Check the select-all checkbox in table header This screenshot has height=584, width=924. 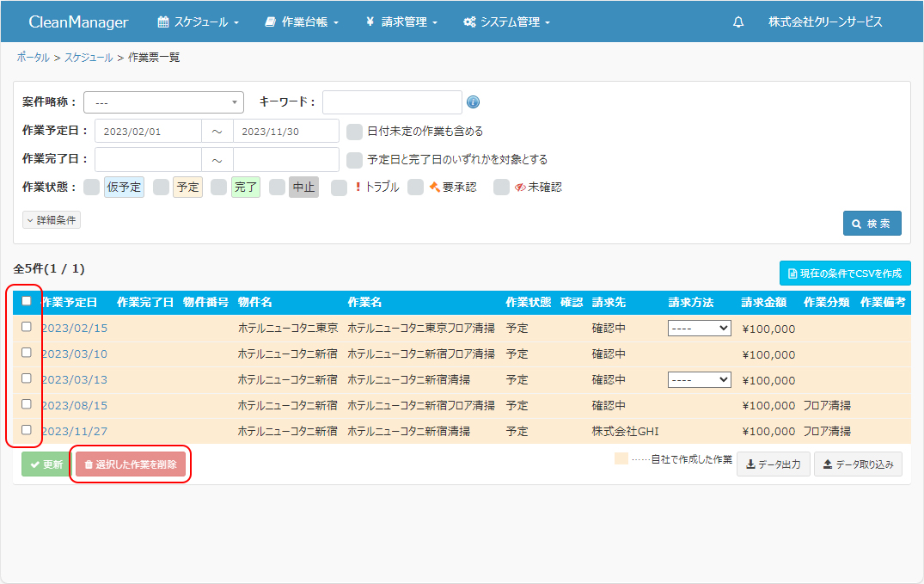coord(27,301)
